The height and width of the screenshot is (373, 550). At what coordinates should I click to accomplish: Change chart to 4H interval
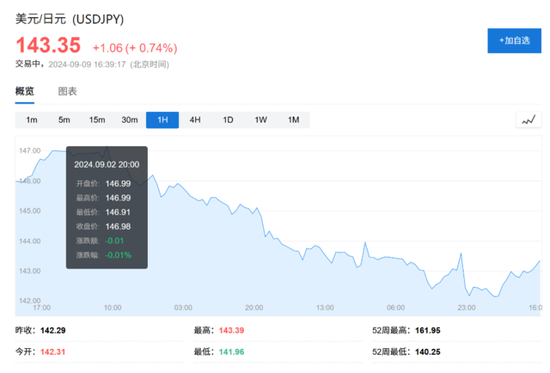click(195, 120)
